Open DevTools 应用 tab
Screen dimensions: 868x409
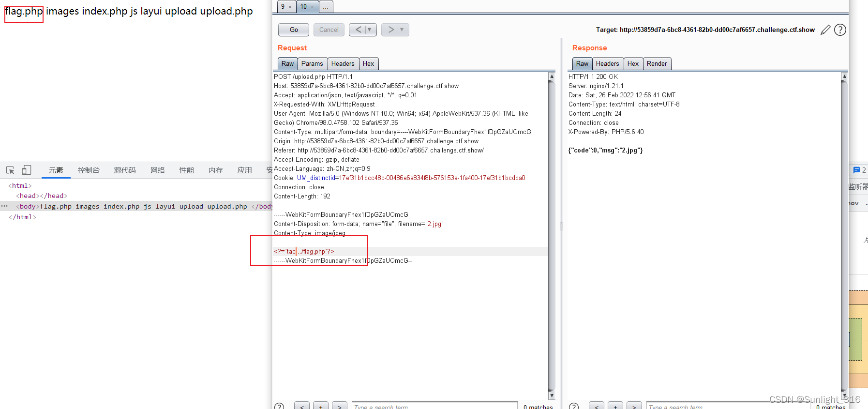(x=245, y=170)
